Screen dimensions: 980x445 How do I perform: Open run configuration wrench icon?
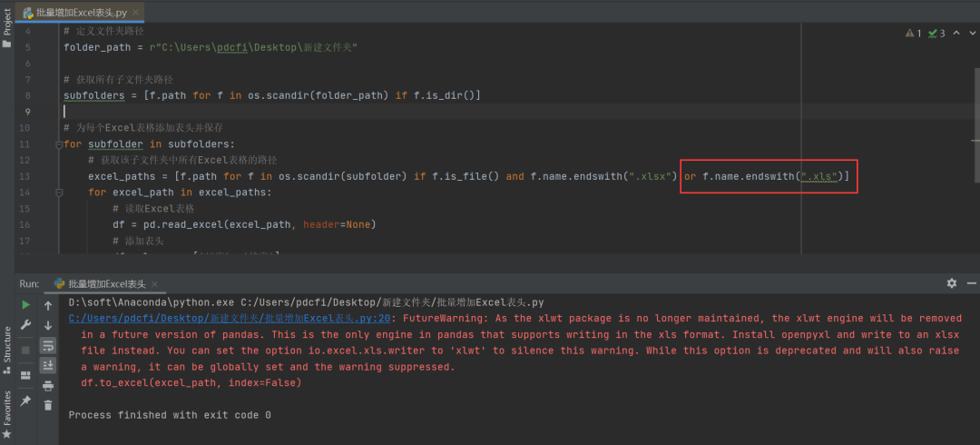tap(25, 324)
